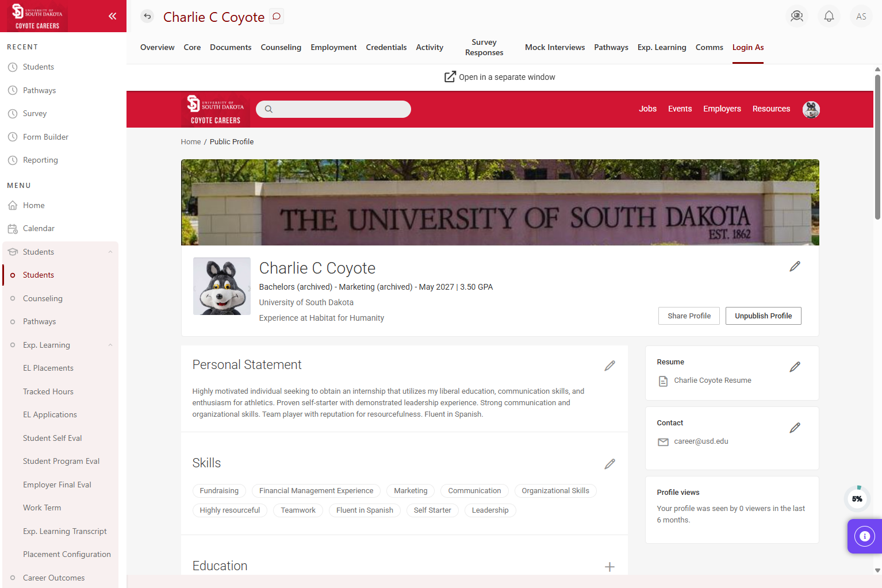Open recent Survey in the sidebar
The width and height of the screenshot is (882, 588).
click(x=34, y=113)
